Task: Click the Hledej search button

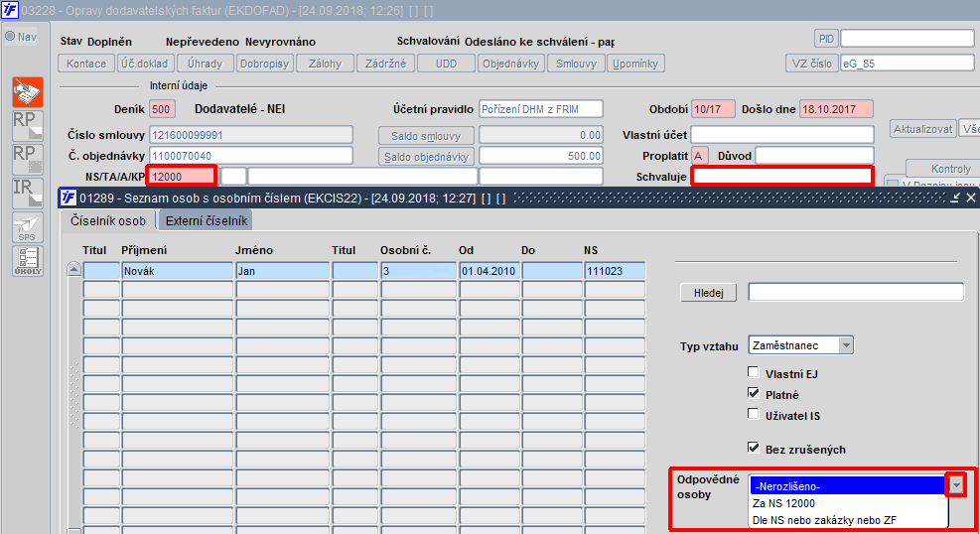Action: point(708,292)
